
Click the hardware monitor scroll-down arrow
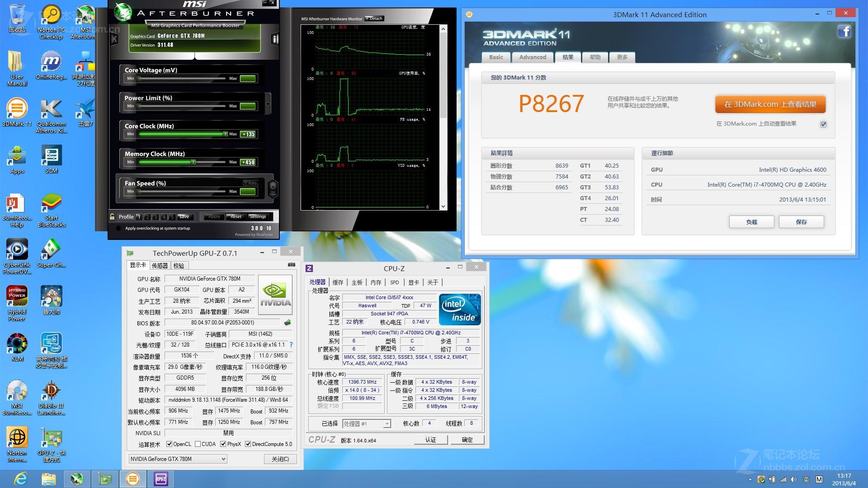(443, 206)
